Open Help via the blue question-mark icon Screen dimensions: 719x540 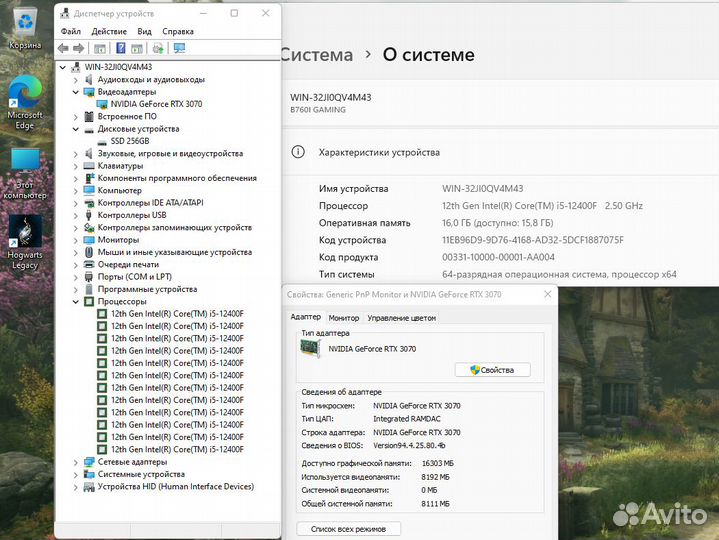point(121,48)
